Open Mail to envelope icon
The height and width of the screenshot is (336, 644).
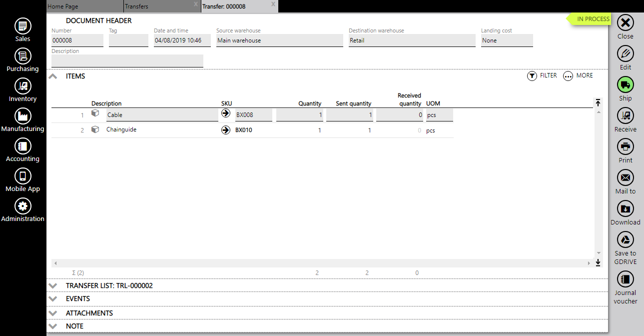click(x=625, y=178)
